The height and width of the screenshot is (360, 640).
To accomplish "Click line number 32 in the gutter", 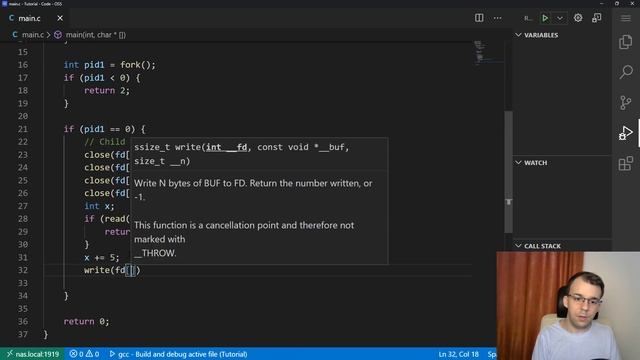I will coord(23,270).
